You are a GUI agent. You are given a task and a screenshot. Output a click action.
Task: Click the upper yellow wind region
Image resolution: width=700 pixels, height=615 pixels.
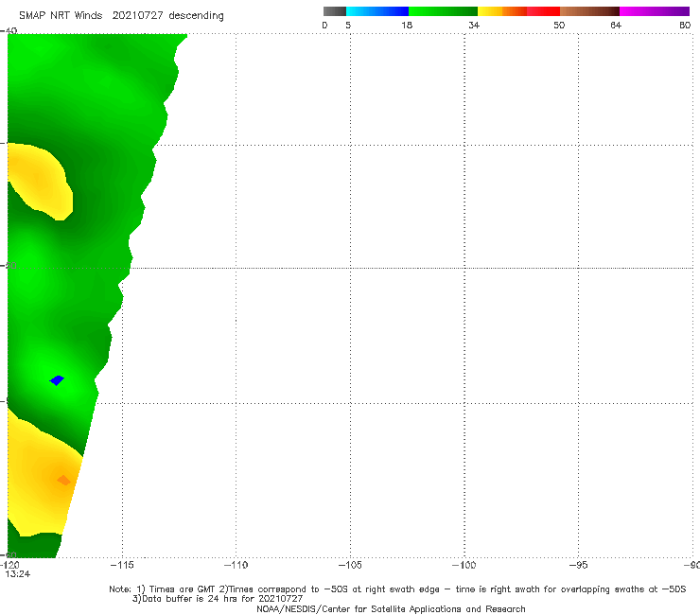point(40,181)
